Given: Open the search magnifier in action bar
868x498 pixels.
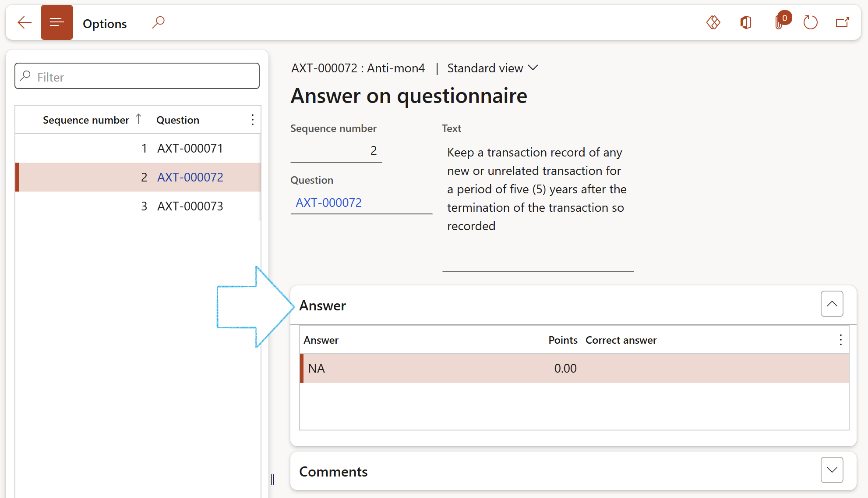Looking at the screenshot, I should (x=159, y=22).
